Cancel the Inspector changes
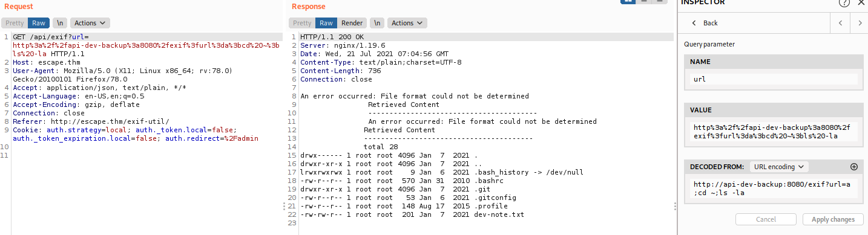Viewport: 868px width, 235px height. 766,219
